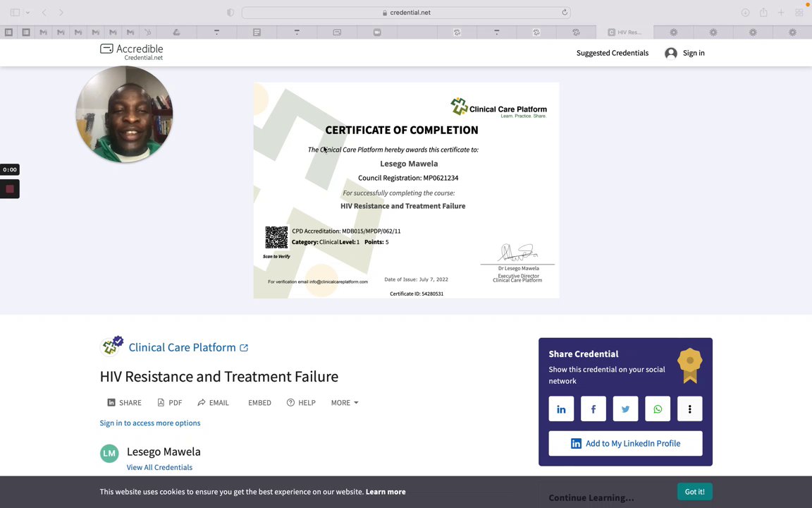Click the EMBED option

(x=259, y=403)
